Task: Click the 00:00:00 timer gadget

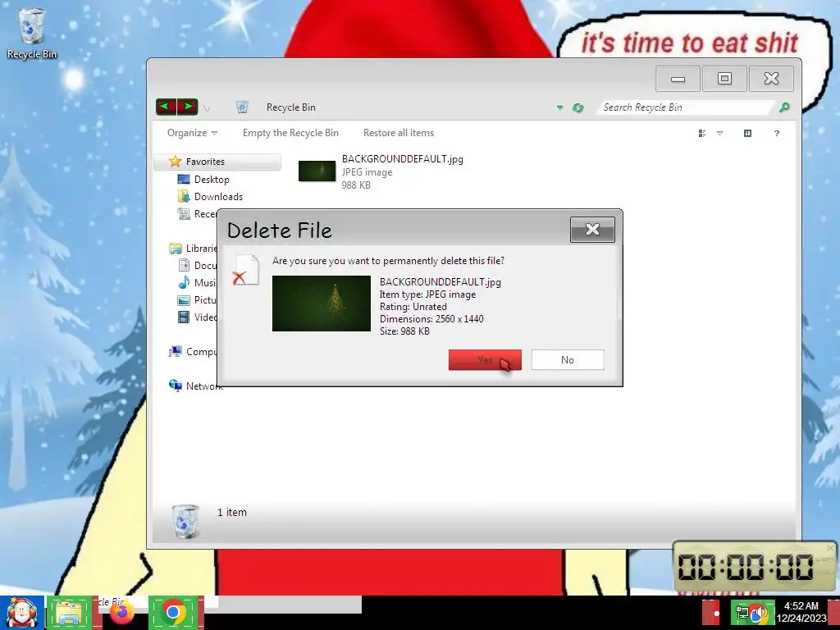Action: [x=753, y=567]
